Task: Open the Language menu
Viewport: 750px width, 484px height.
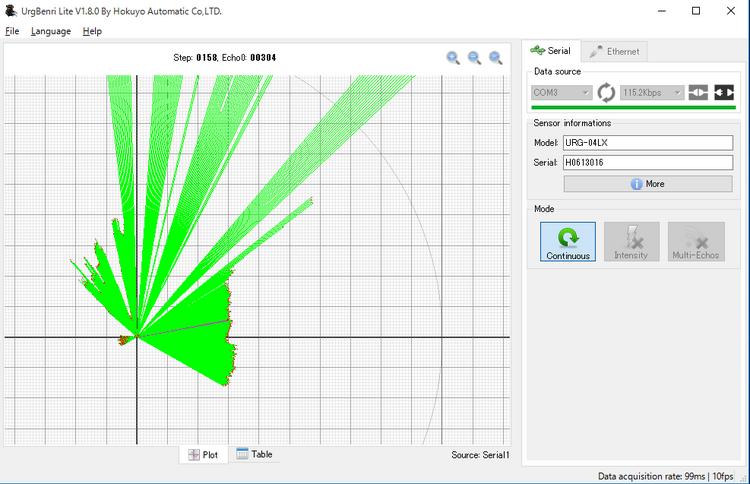Action: [51, 31]
